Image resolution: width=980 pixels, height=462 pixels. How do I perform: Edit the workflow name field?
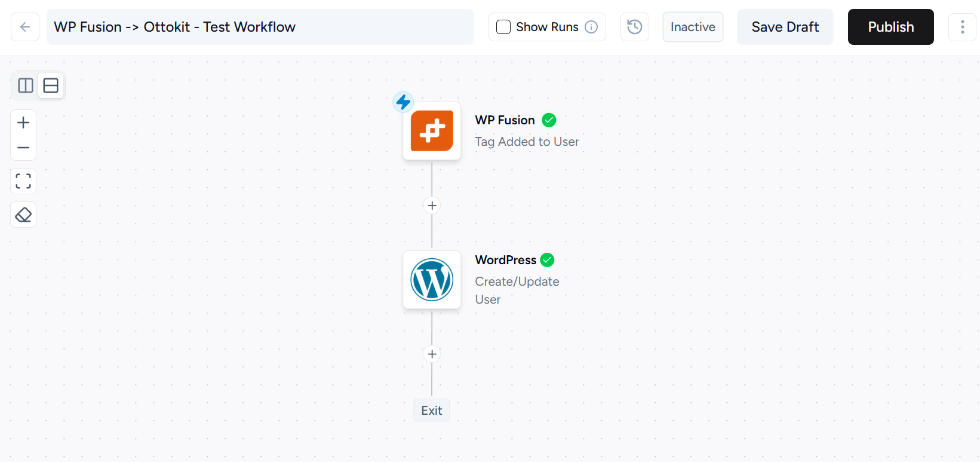click(260, 27)
